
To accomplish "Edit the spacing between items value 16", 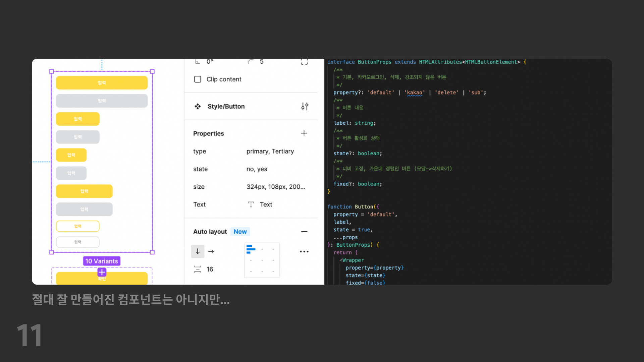I will coord(210,269).
